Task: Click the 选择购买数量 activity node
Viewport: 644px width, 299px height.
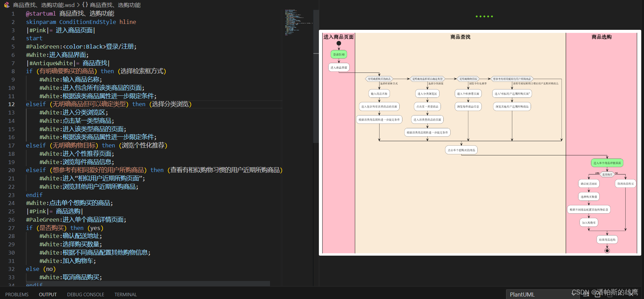Action: (589, 197)
